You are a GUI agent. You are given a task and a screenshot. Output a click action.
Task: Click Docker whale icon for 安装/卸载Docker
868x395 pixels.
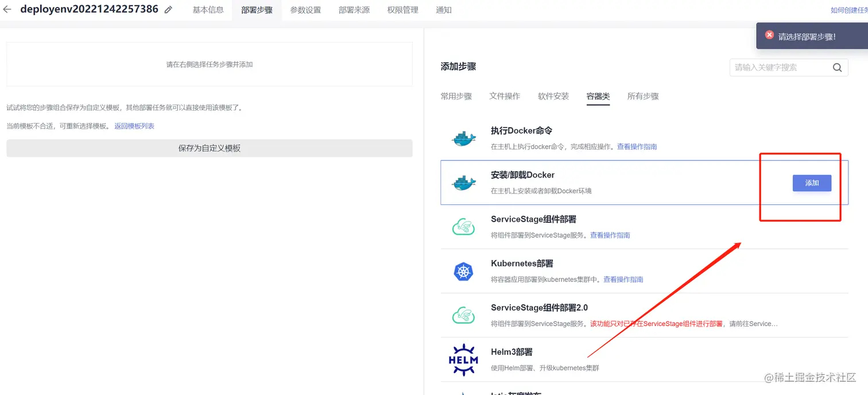point(463,183)
